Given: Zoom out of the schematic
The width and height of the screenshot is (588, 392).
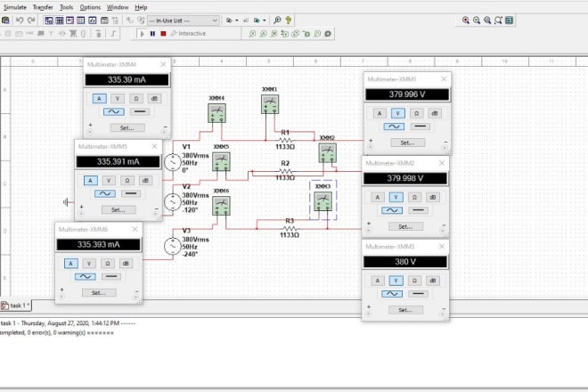Looking at the screenshot, I should [x=477, y=20].
